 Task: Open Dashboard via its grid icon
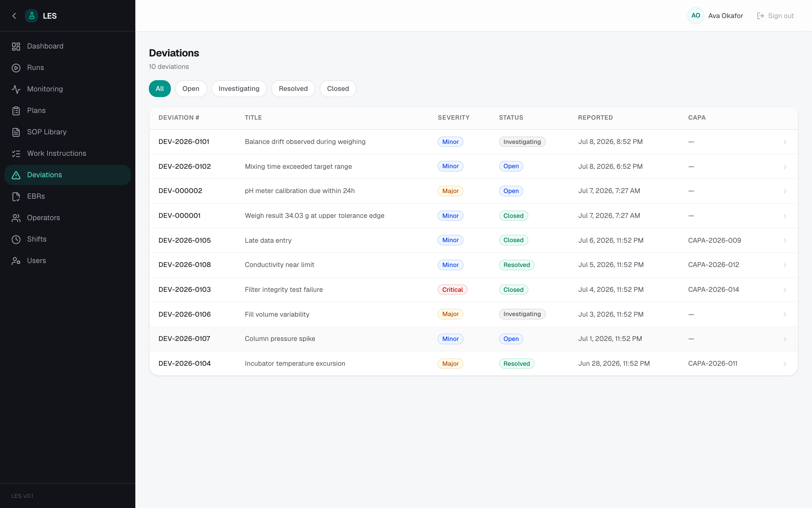pyautogui.click(x=16, y=46)
